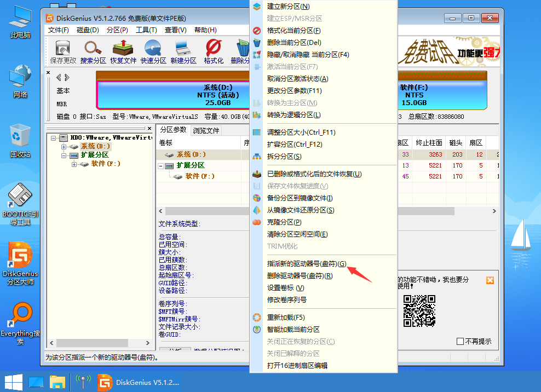Open Windows Start menu button
Viewport: 541px width, 392px height.
13,381
